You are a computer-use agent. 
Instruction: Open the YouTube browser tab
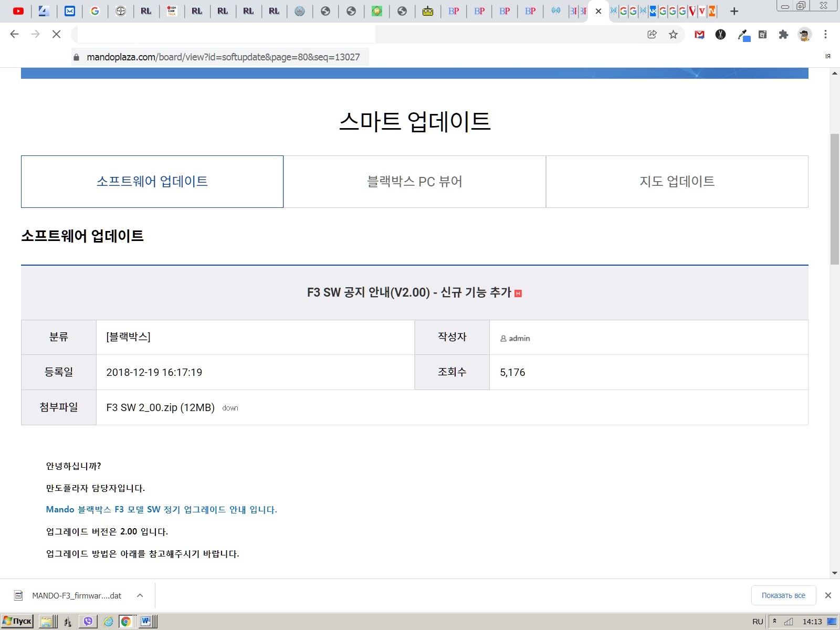(x=18, y=11)
